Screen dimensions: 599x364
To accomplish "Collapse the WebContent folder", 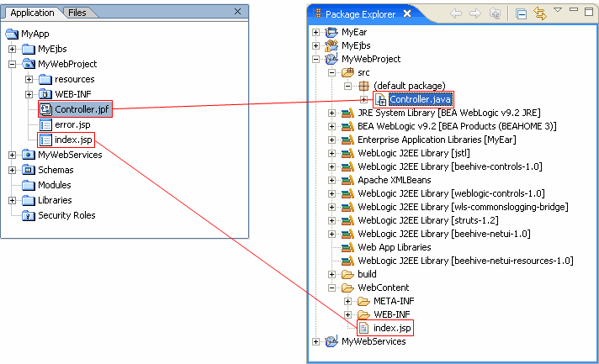I will 331,288.
